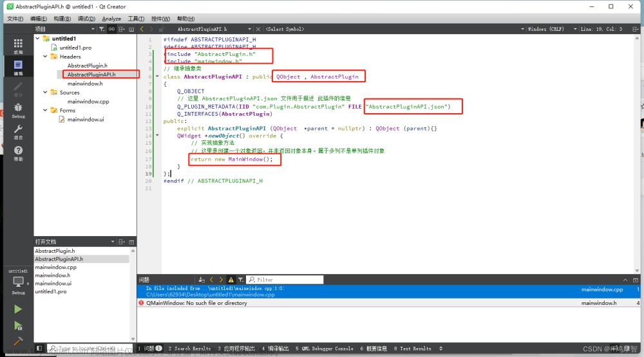Clear the issues list broom icon
Viewport: 644px width, 357px height.
point(201,280)
